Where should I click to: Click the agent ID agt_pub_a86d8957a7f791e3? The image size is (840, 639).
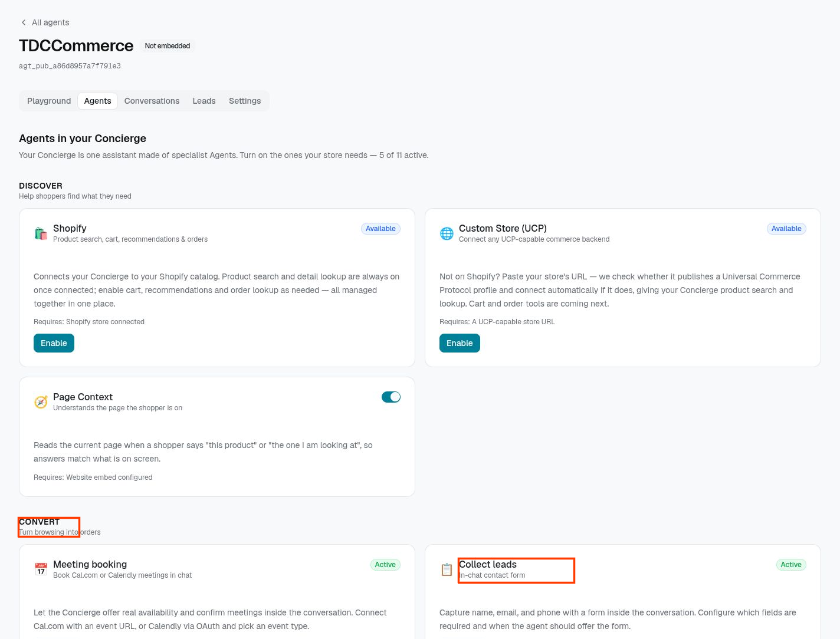70,66
